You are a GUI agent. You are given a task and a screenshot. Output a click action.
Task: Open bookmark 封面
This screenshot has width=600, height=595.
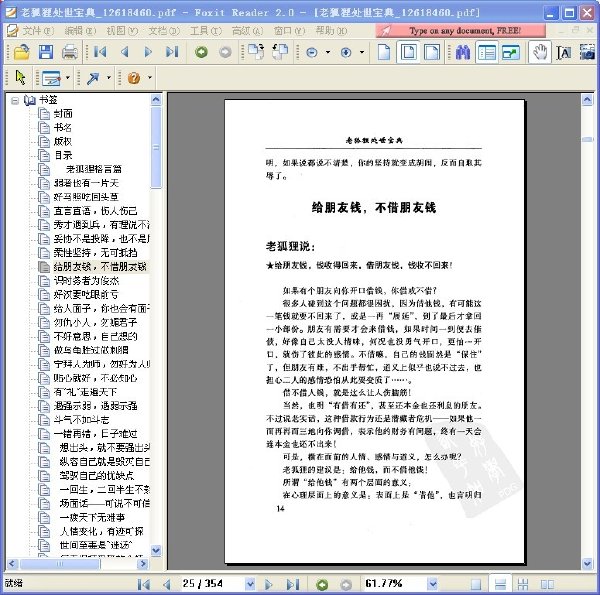[63, 113]
